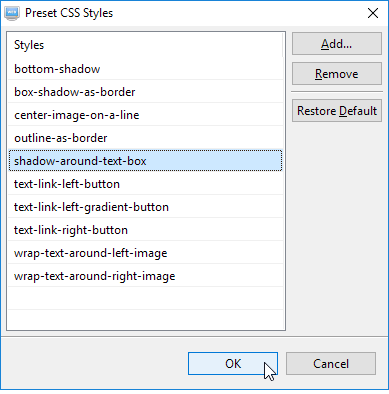389x394 pixels.
Task: Choose the center-image-on-a-line style
Action: tap(145, 115)
